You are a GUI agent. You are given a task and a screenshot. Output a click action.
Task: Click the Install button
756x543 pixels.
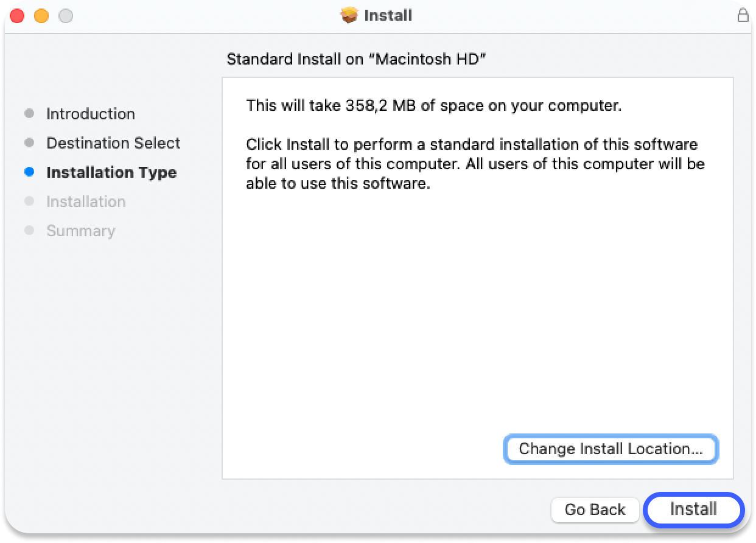pos(693,509)
